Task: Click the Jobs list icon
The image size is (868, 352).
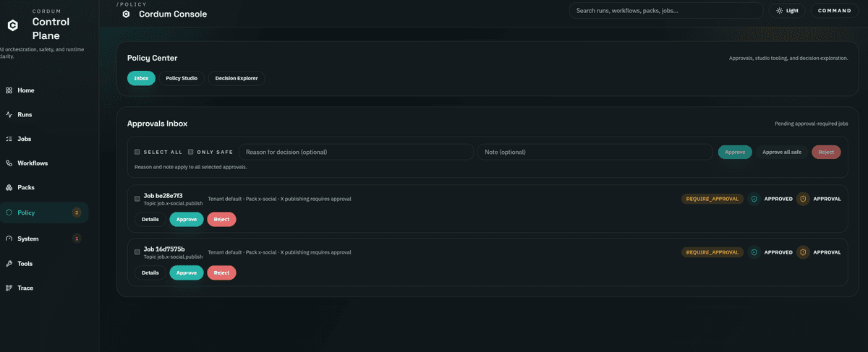Action: click(9, 139)
